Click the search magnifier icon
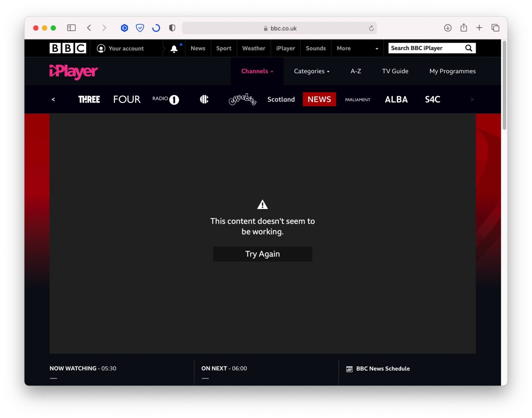 (x=469, y=48)
